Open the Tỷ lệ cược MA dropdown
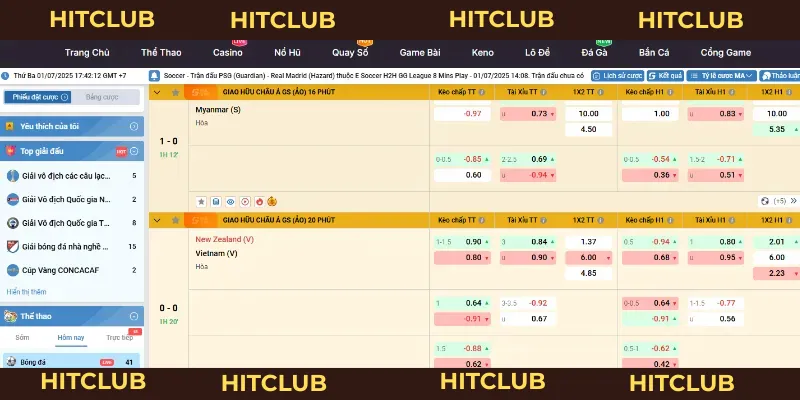The image size is (800, 400). tap(721, 76)
